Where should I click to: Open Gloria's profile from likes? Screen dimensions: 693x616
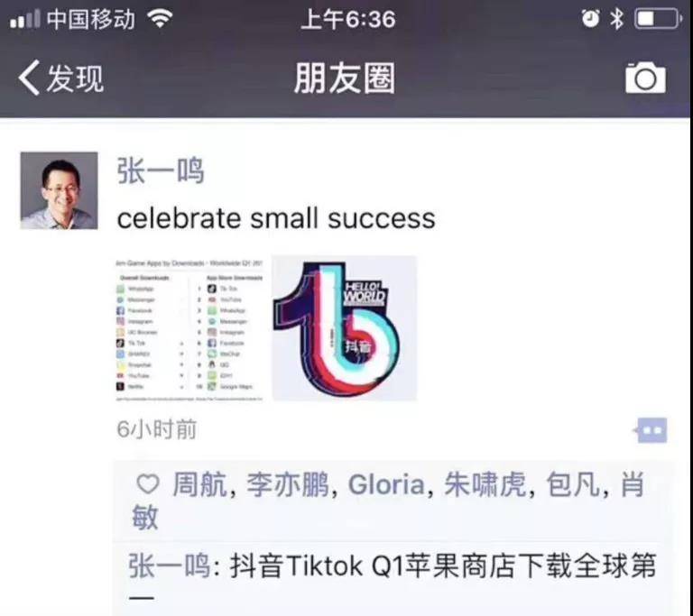(386, 484)
